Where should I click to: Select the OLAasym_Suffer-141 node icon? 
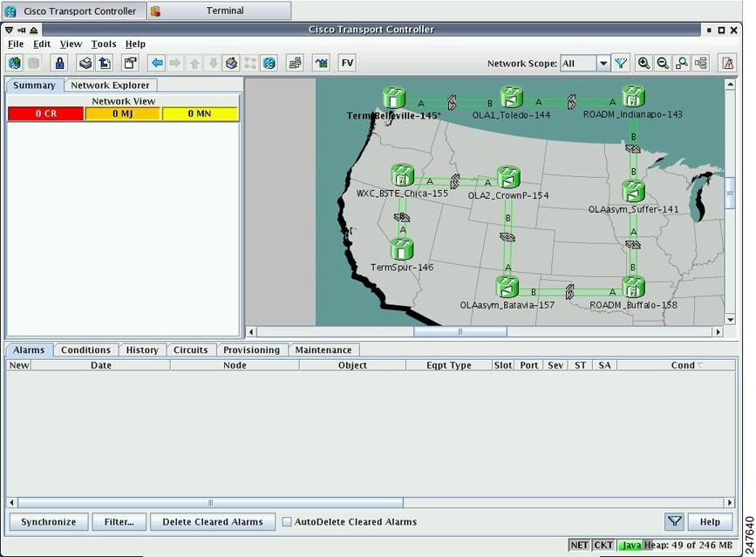(634, 191)
